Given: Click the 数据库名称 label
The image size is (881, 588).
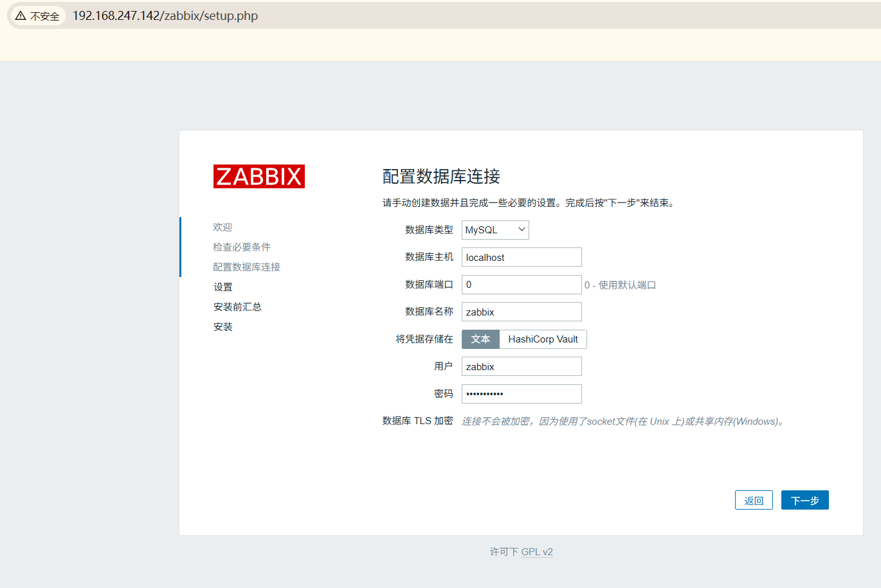Looking at the screenshot, I should pos(429,312).
